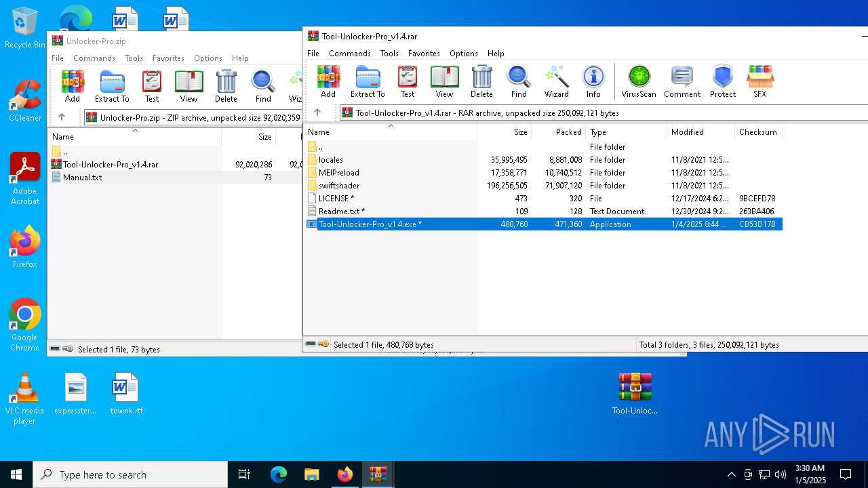Click Add icon in Tool-Unlocker-Pro_v1.4.rar window
The width and height of the screenshot is (868, 488).
(x=328, y=82)
